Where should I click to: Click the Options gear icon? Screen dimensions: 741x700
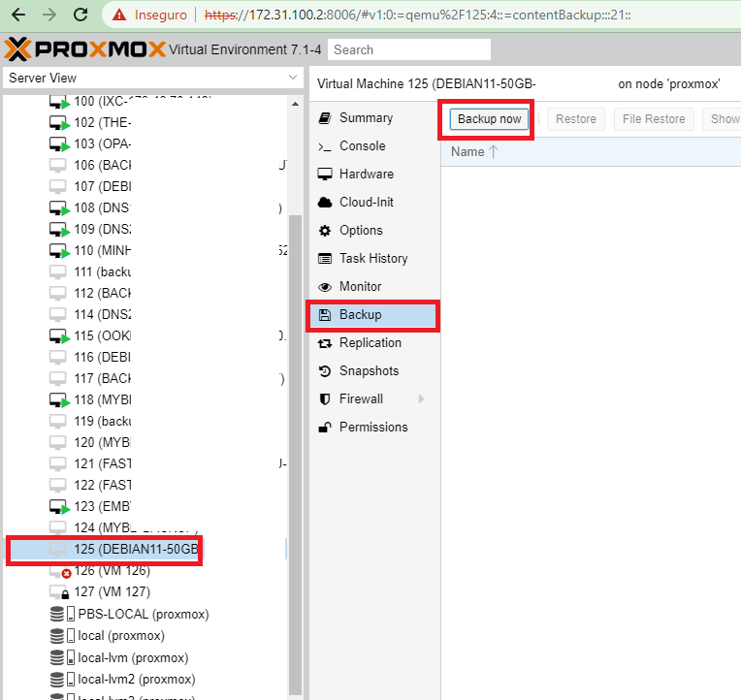pyautogui.click(x=325, y=231)
